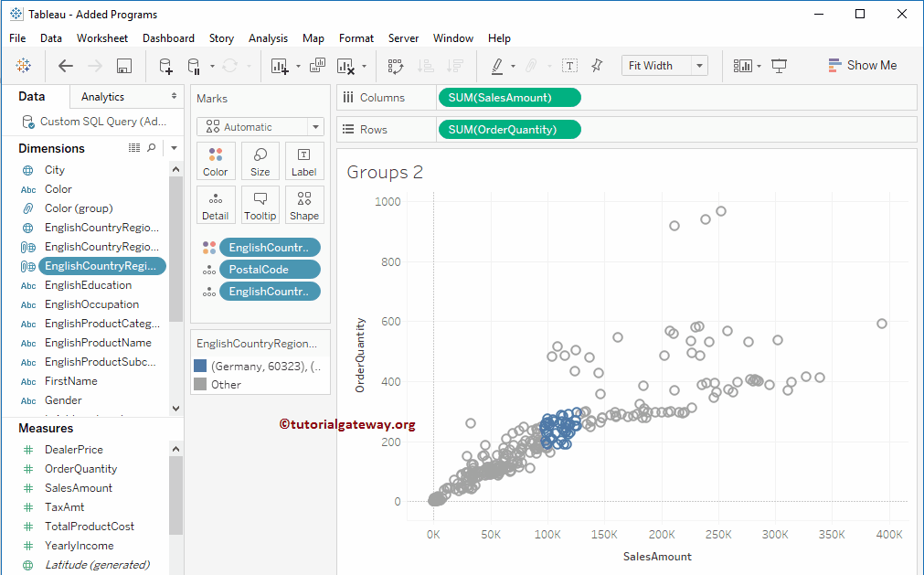Click the Shape card in Marks
The width and height of the screenshot is (924, 575).
tap(304, 206)
